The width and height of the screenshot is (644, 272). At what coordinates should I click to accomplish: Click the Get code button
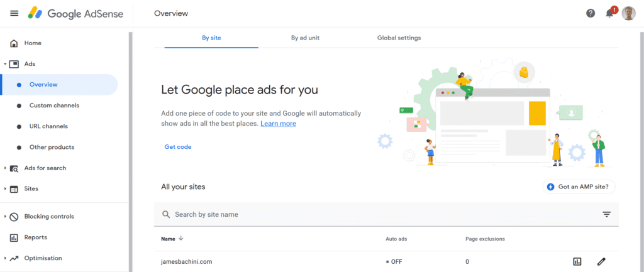tap(178, 147)
